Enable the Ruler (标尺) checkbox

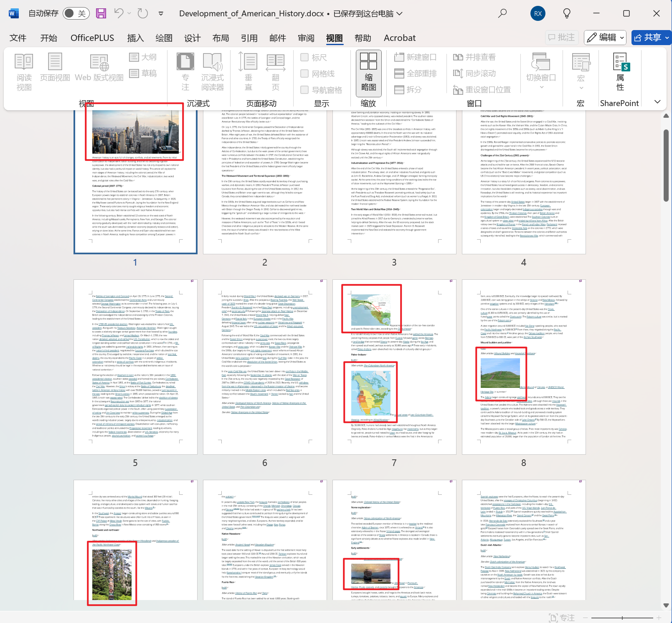[x=304, y=57]
